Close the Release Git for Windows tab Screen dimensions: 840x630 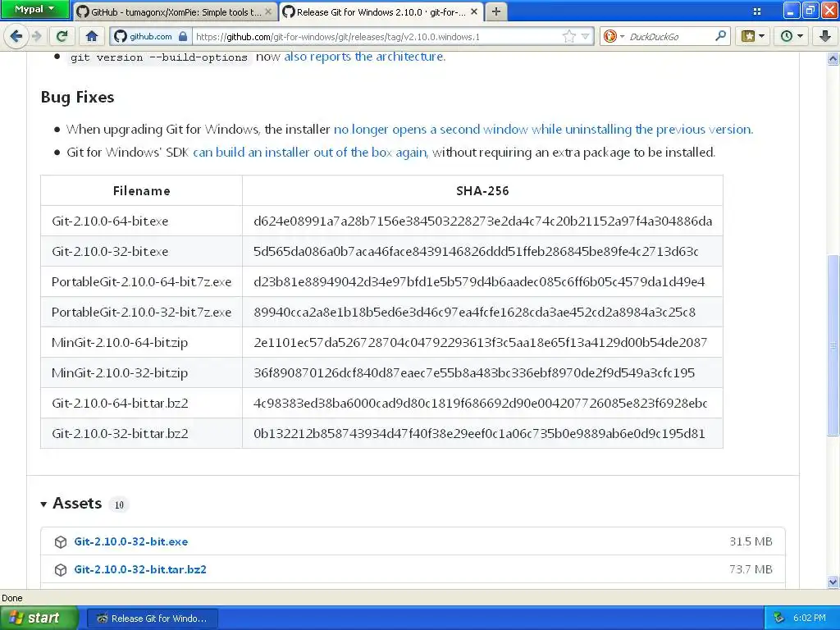click(473, 11)
